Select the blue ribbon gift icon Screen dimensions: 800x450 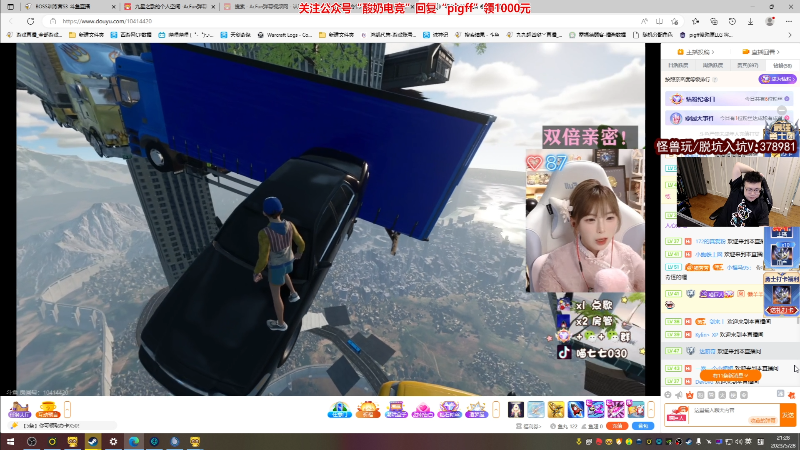(x=340, y=410)
